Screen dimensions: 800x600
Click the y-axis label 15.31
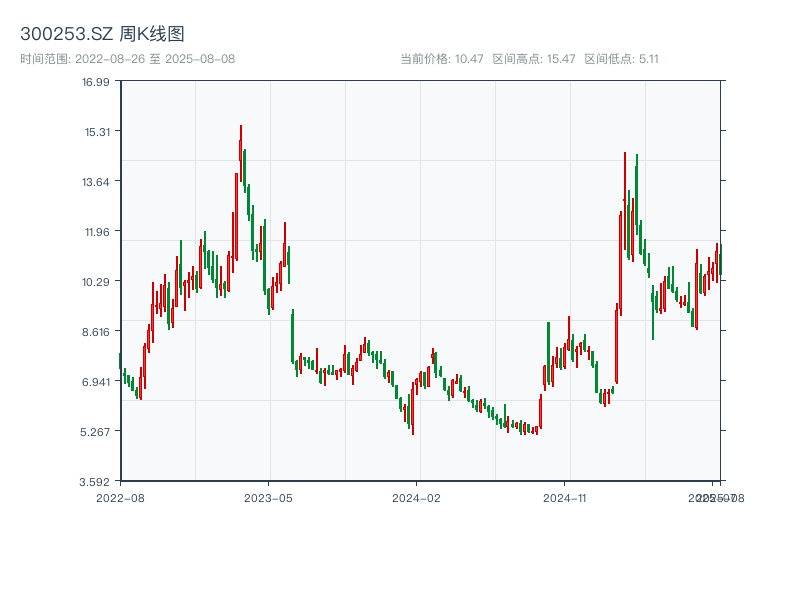(97, 132)
